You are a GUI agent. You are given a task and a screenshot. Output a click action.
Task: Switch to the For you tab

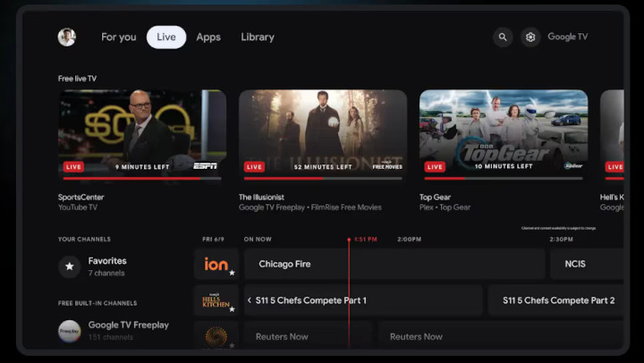(119, 38)
